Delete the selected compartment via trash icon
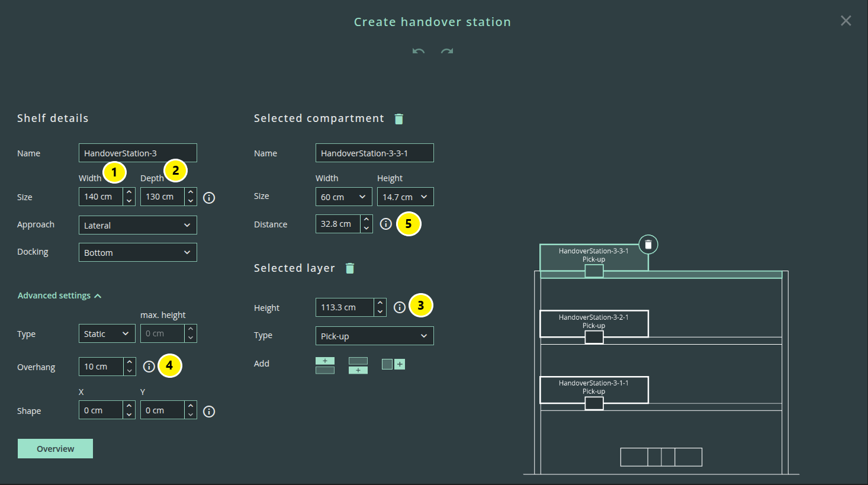This screenshot has height=485, width=868. click(399, 119)
